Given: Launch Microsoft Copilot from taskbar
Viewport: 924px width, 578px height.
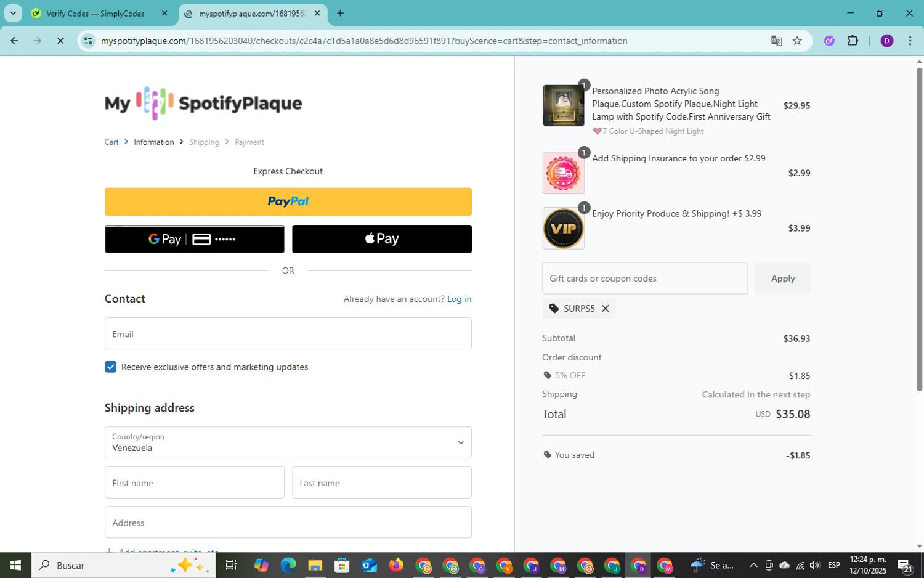Looking at the screenshot, I should point(261,565).
